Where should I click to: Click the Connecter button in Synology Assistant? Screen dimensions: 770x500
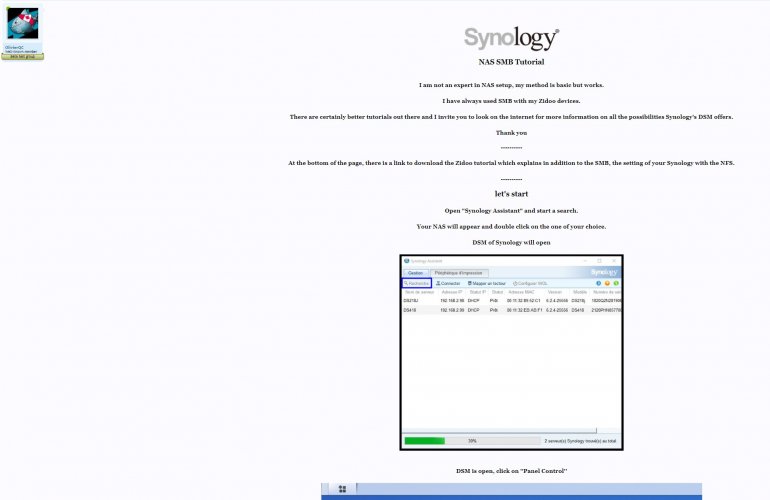tap(448, 283)
